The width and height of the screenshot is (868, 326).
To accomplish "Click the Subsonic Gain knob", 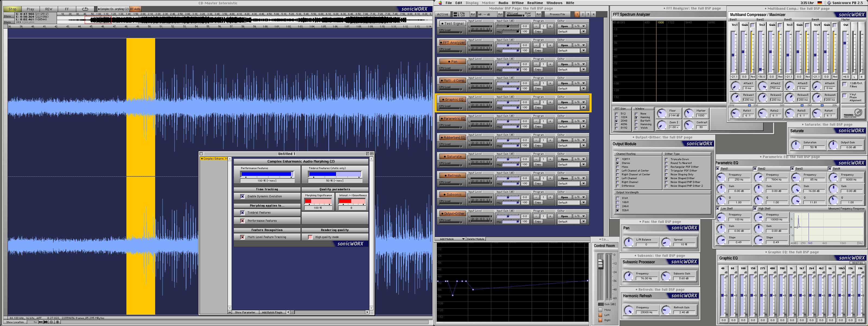I will coord(666,276).
